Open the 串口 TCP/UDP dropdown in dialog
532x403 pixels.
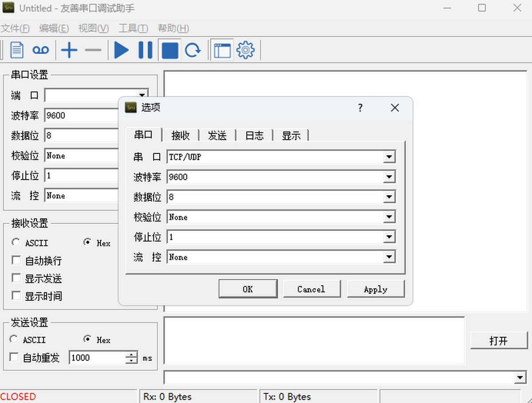click(x=389, y=157)
